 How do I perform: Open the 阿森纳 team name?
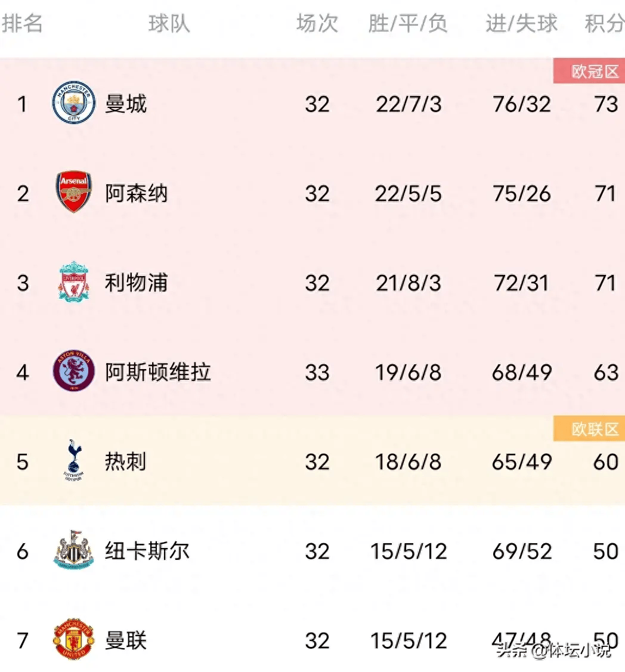coord(137,193)
